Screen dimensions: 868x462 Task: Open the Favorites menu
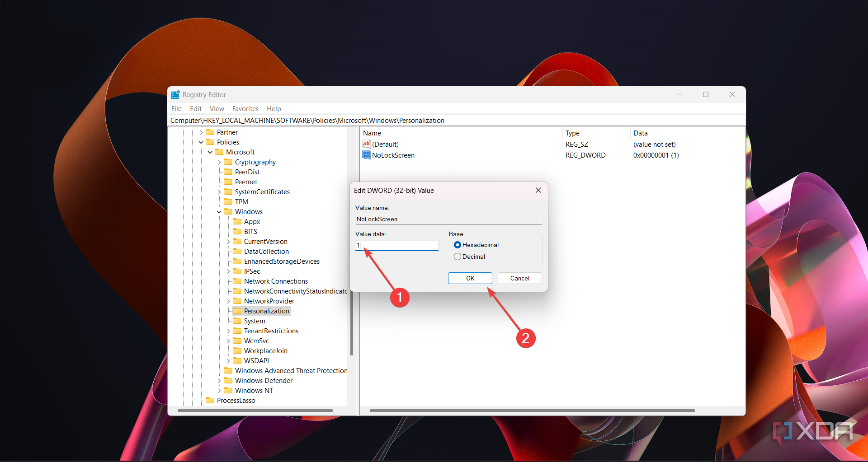(245, 109)
